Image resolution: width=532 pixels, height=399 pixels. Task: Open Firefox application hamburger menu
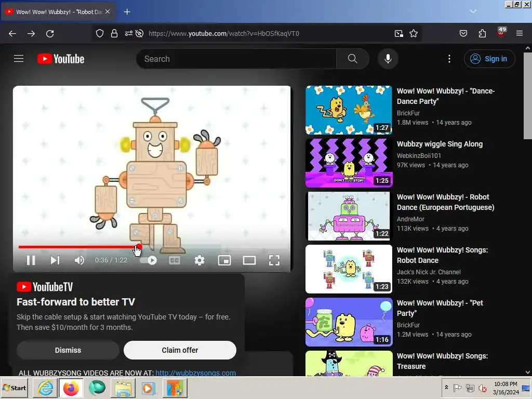[520, 33]
